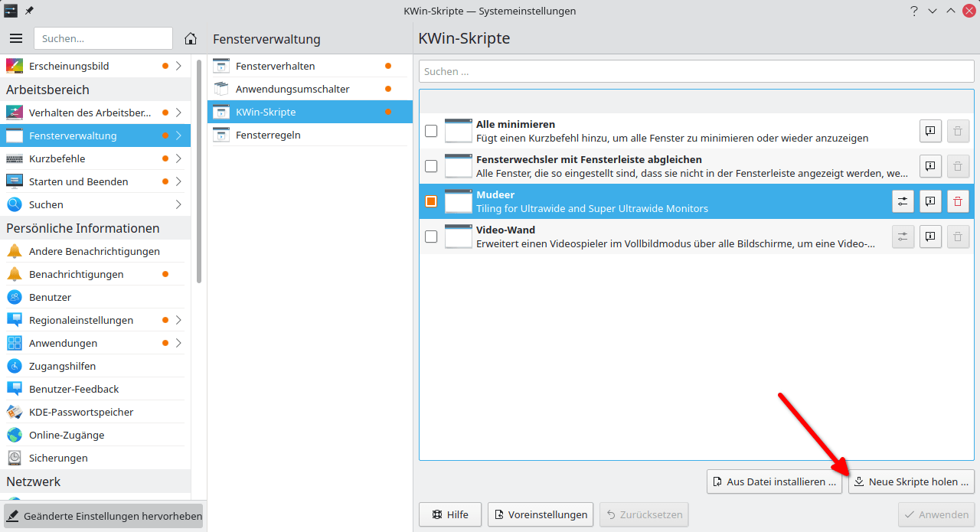Click the pin icon in the title bar

[29, 11]
